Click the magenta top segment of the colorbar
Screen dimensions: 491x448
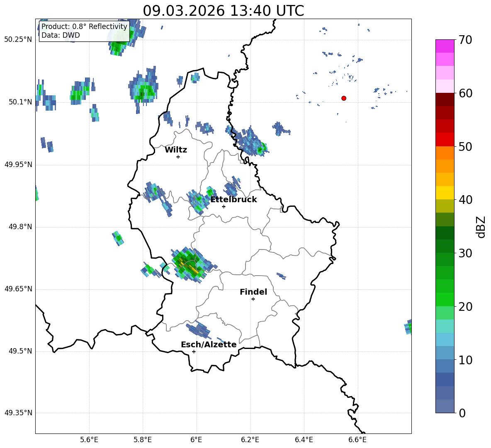445,46
